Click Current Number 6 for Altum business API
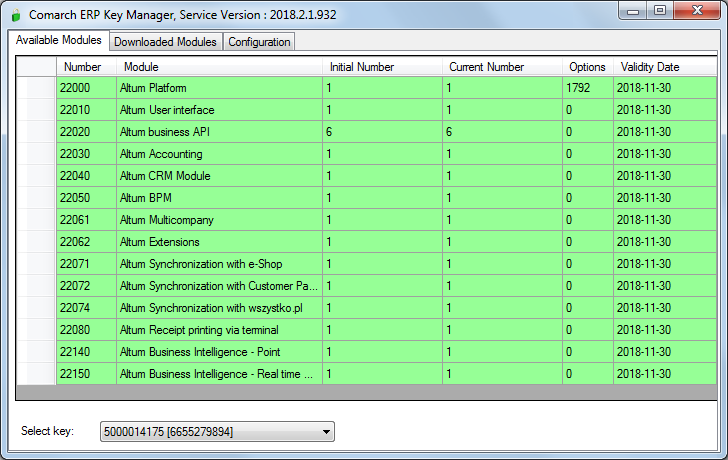 tap(502, 132)
